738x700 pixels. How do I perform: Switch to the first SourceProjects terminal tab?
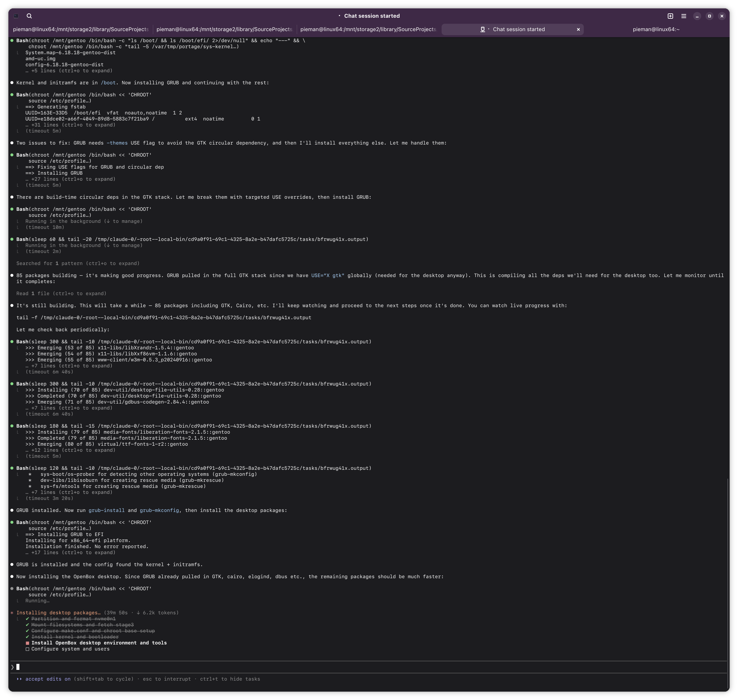[81, 29]
